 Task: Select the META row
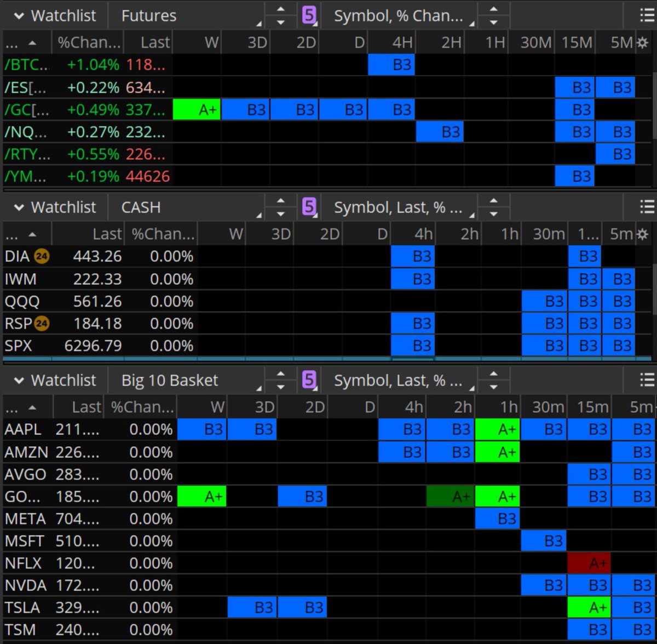[x=328, y=519]
